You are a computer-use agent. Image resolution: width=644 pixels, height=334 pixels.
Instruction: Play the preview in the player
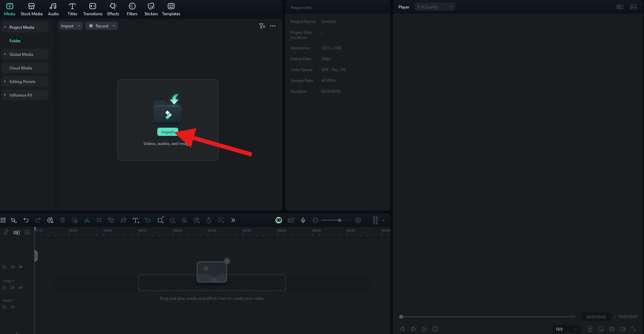click(x=424, y=329)
